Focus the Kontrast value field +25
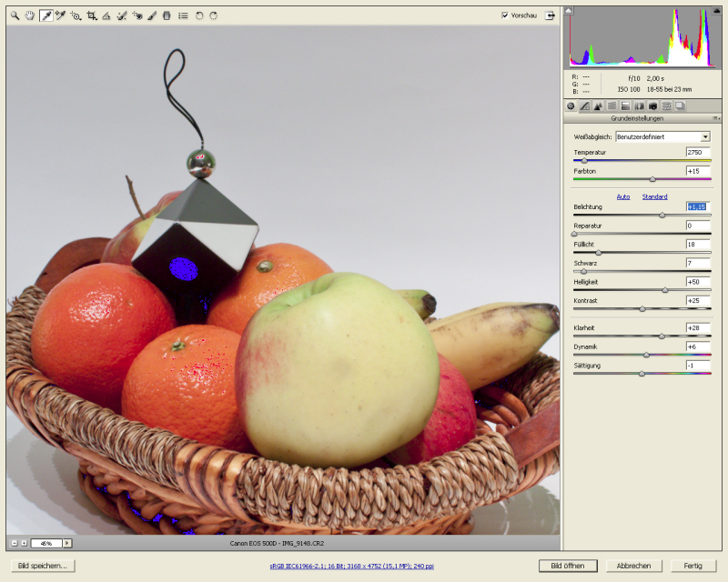The height and width of the screenshot is (582, 728). tap(698, 301)
